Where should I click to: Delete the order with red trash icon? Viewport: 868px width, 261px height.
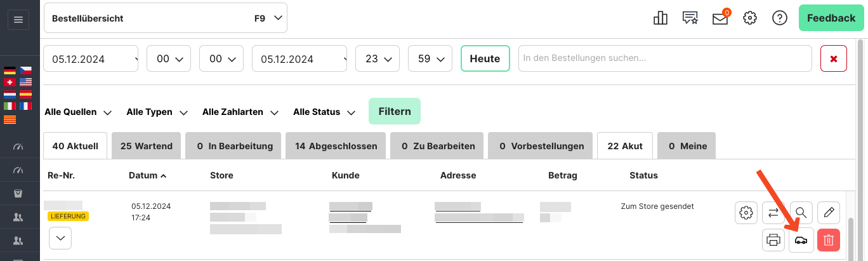(x=828, y=240)
